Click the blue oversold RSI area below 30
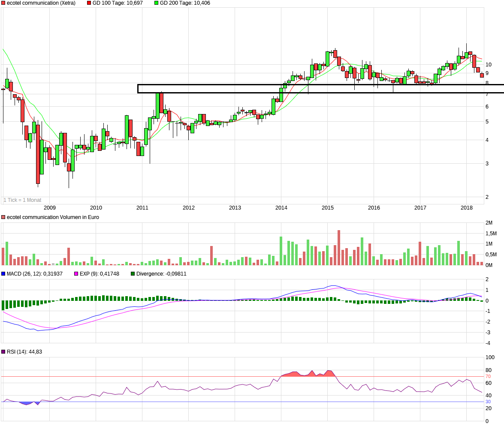This screenshot has height=426, width=504. click(27, 403)
